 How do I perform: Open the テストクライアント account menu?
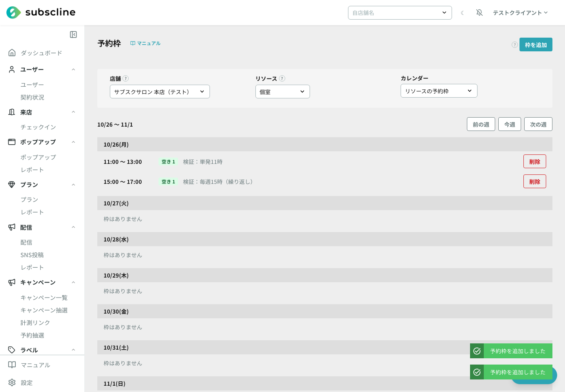pos(520,13)
